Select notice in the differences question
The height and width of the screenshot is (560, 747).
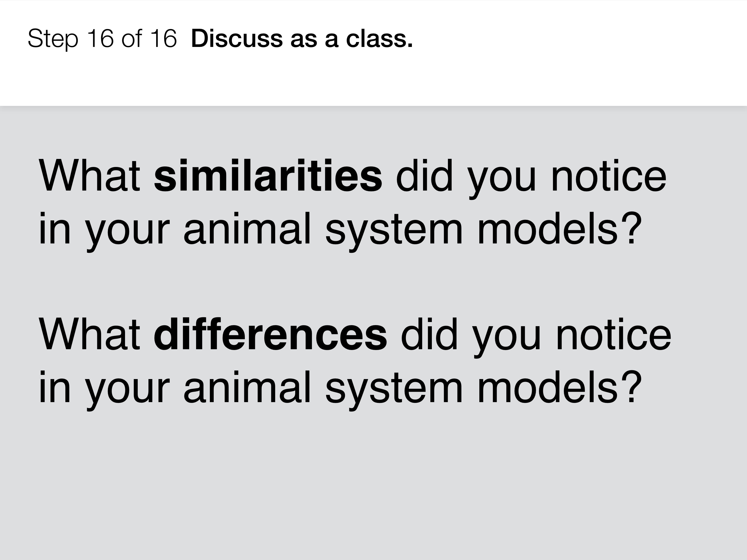click(x=614, y=334)
